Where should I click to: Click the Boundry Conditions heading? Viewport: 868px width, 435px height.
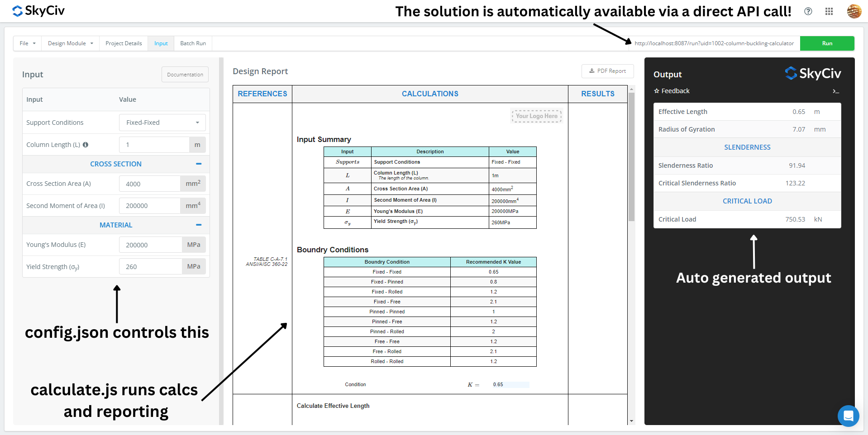click(333, 250)
